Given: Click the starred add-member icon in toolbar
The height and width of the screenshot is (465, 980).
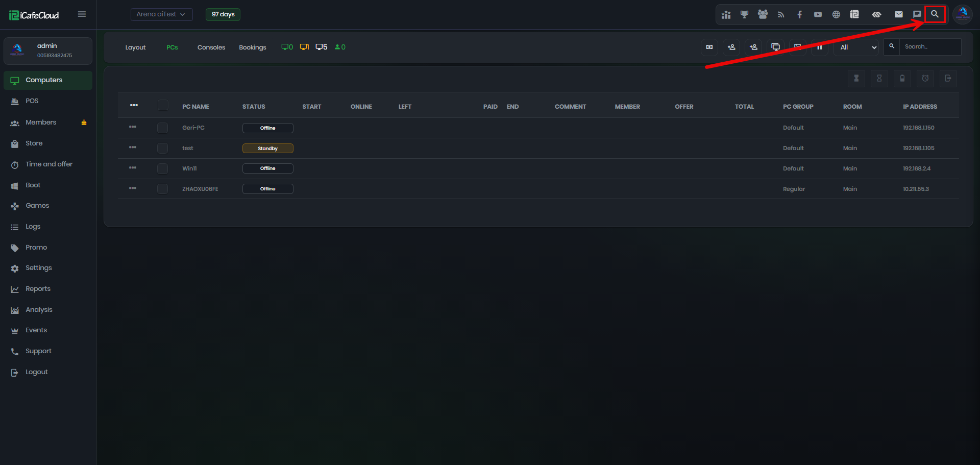Looking at the screenshot, I should coord(731,47).
